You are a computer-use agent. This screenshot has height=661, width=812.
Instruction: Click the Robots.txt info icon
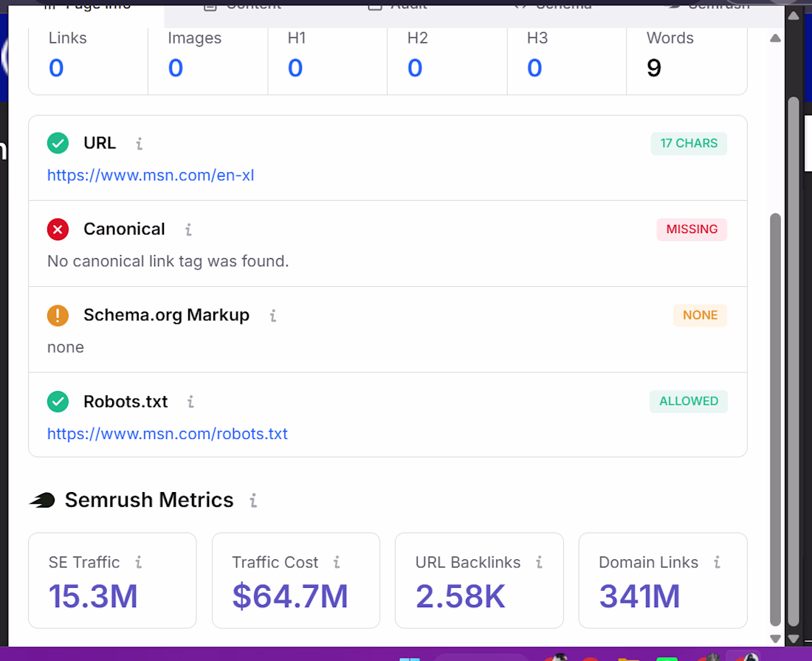pyautogui.click(x=190, y=401)
